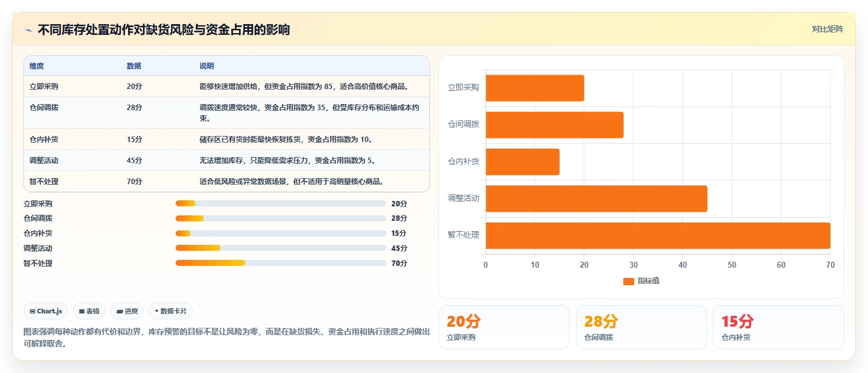Click the 45分 value beside progress bar
Screen dimensions: 868x373
pyautogui.click(x=399, y=248)
